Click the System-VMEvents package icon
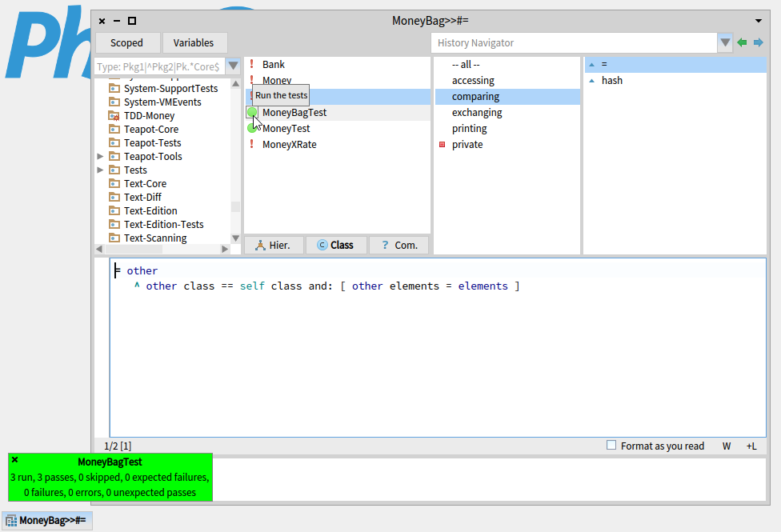Screen dimensions: 781x532 pos(114,102)
